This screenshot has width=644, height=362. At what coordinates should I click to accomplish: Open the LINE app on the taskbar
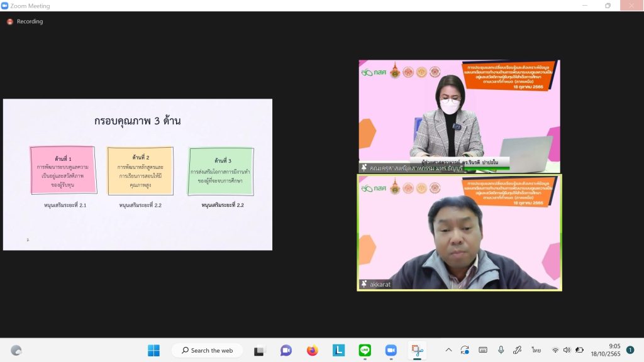(x=365, y=350)
